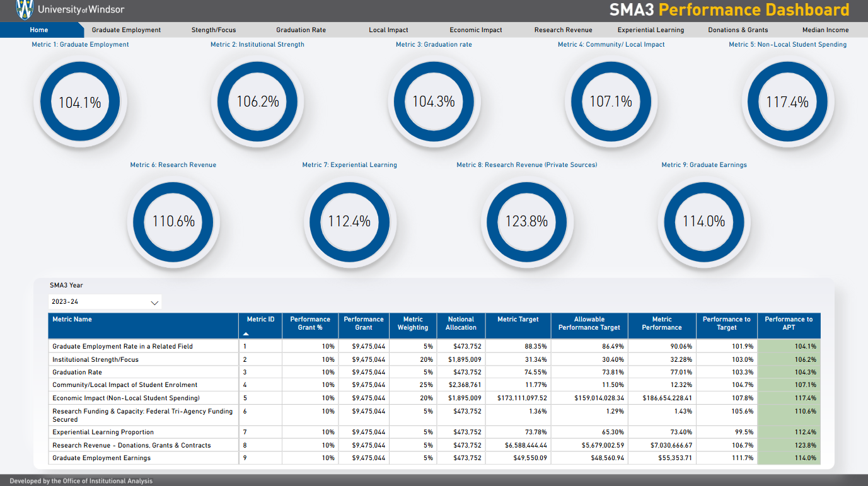
Task: Click the chevron on the SMA3 Year selector
Action: (x=154, y=302)
